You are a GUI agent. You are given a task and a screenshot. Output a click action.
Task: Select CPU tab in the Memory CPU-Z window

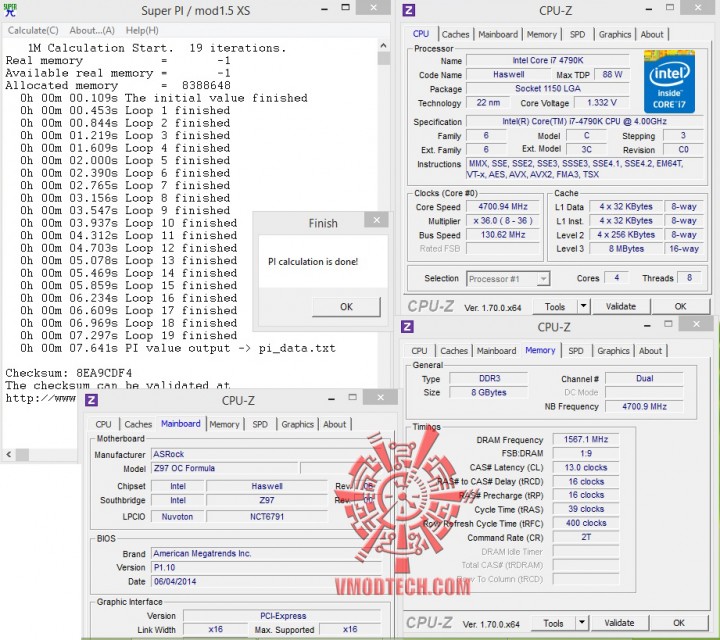(419, 351)
